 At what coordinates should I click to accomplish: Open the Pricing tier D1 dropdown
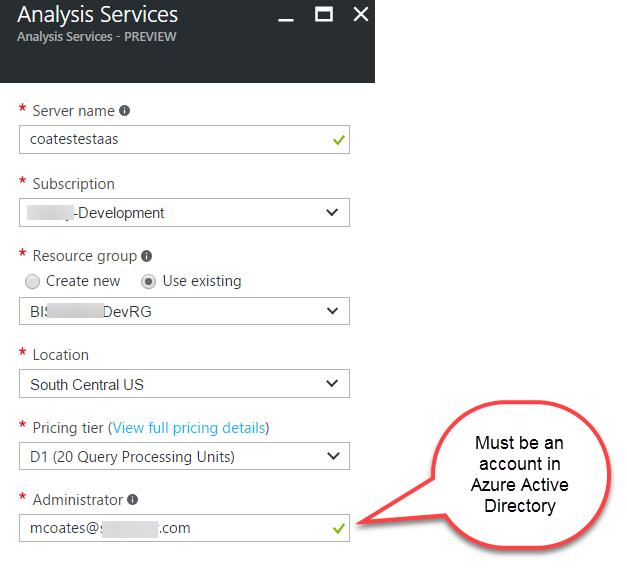pos(184,456)
